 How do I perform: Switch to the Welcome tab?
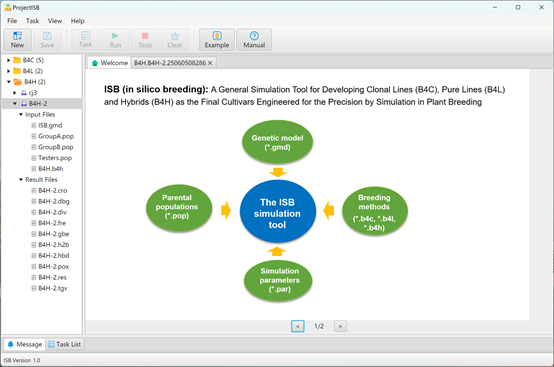click(110, 63)
